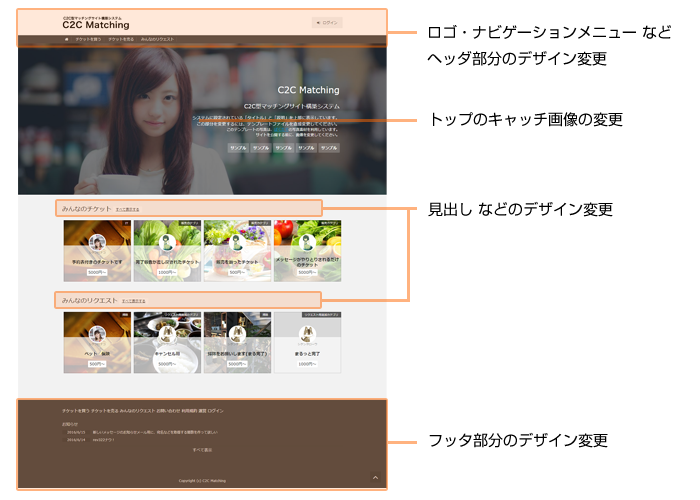Click すべて表示する next to みんなのチケット heading

pos(127,209)
